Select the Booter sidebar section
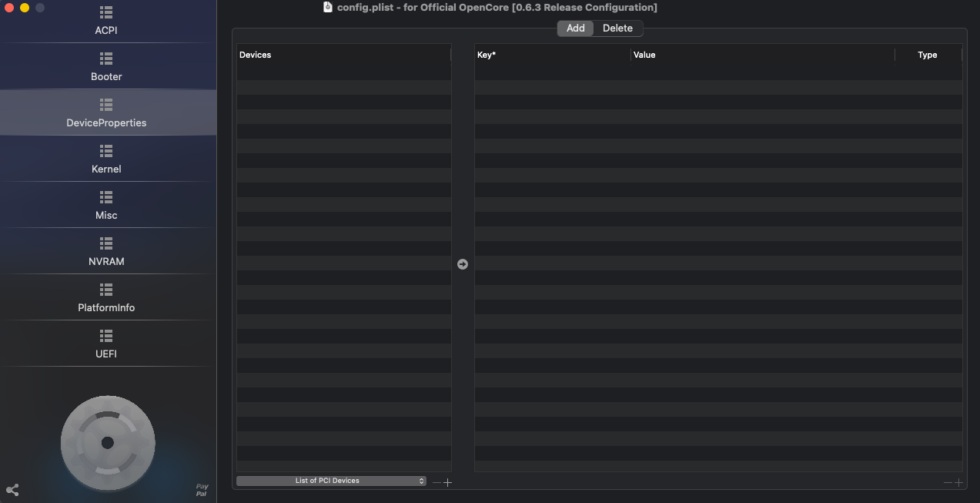 [106, 68]
